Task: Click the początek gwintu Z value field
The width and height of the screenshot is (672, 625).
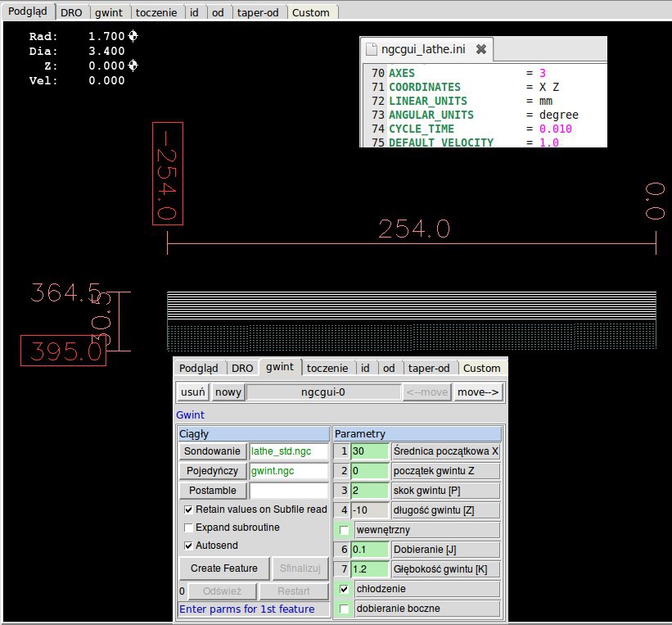Action: click(370, 471)
